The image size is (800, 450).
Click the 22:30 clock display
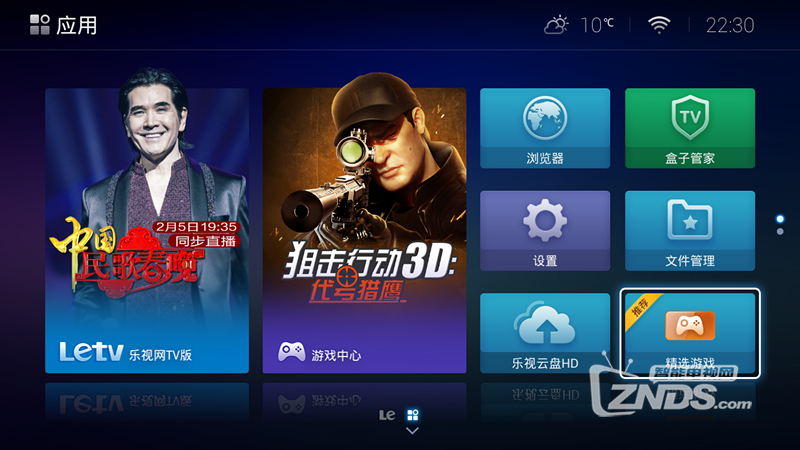[730, 25]
